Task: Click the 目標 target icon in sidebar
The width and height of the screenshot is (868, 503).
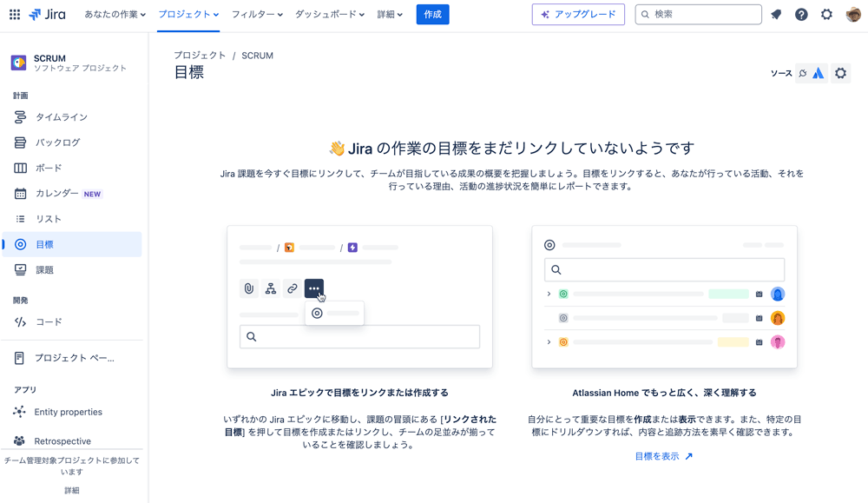Action: 20,244
